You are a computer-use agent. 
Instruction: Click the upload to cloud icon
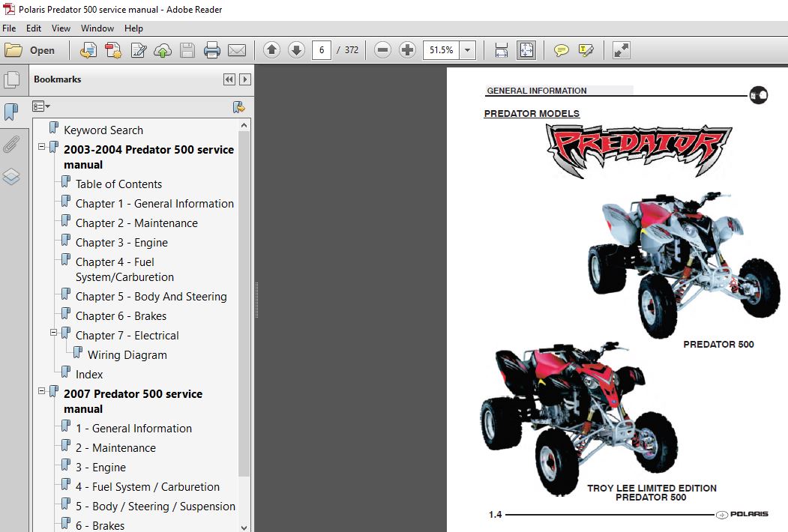(x=163, y=50)
